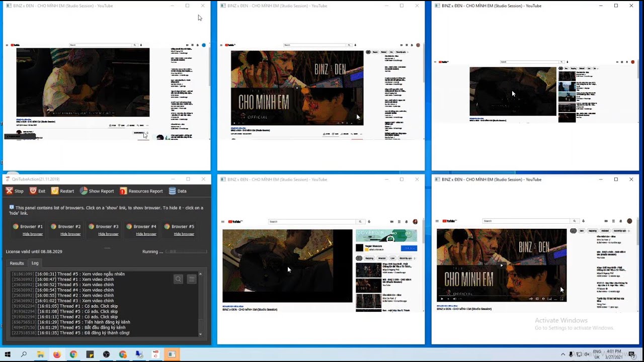Click the Running progress bar
This screenshot has width=644, height=362.
pos(186,251)
